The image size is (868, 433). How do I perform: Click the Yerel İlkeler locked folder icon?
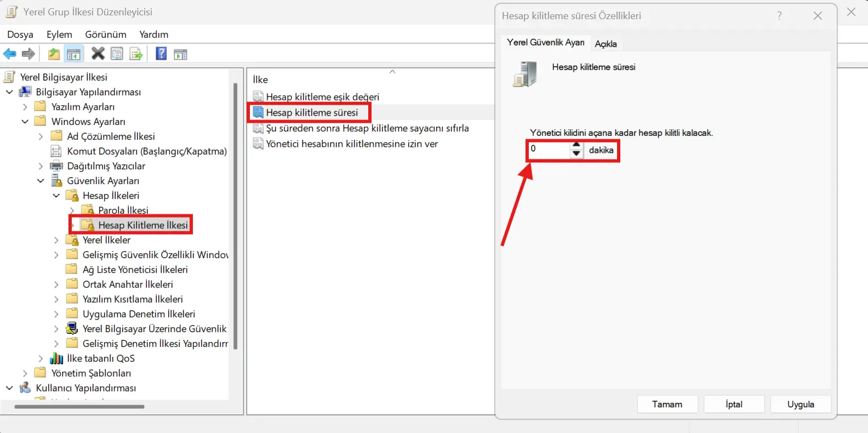pyautogui.click(x=72, y=240)
